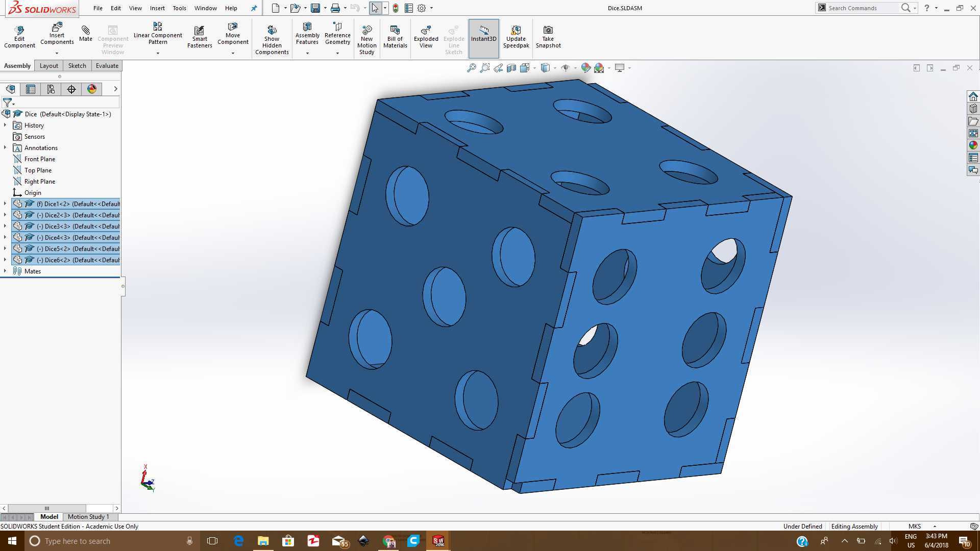The height and width of the screenshot is (551, 980).
Task: Open Windows Start menu
Action: coord(12,541)
